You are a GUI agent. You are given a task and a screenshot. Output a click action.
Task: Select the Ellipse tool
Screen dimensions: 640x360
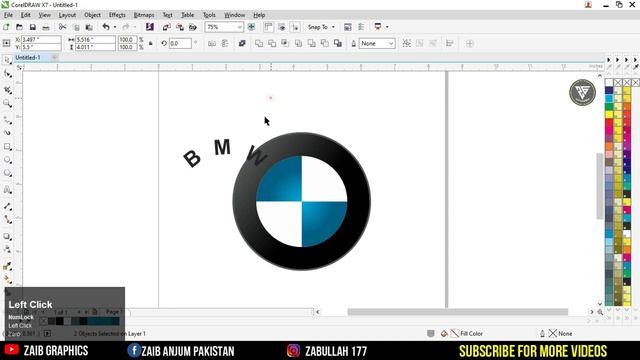pos(7,160)
